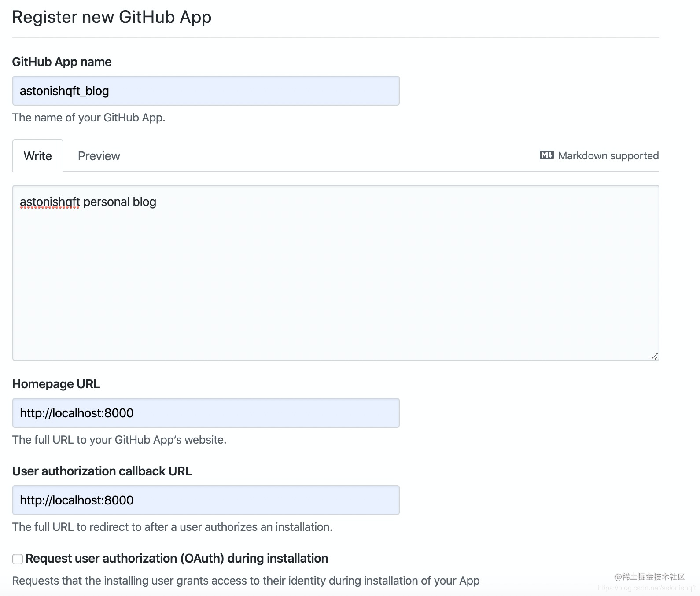This screenshot has height=596, width=700.
Task: Select the Homepage URL input field
Action: tap(206, 413)
